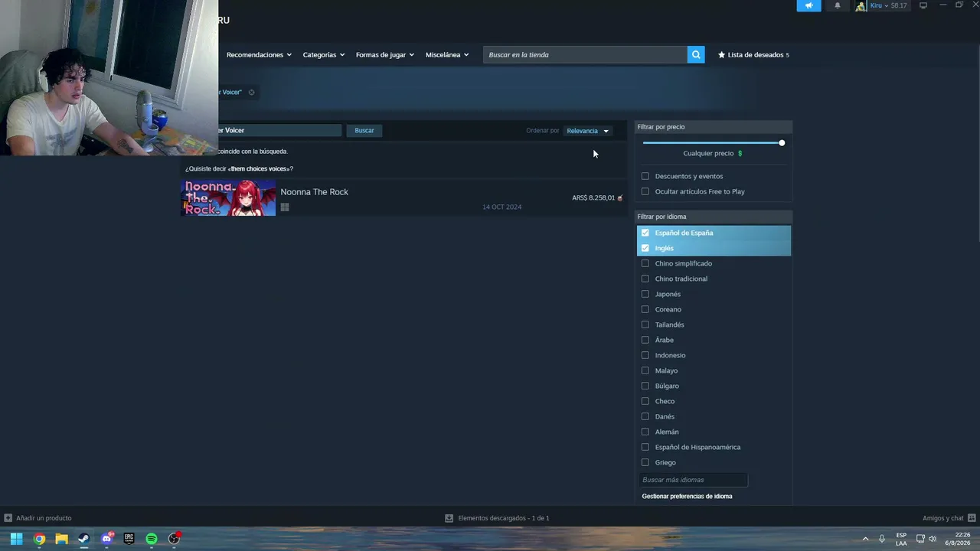Image resolution: width=980 pixels, height=551 pixels.
Task: Open the Relevancia sort dropdown
Action: pyautogui.click(x=587, y=131)
